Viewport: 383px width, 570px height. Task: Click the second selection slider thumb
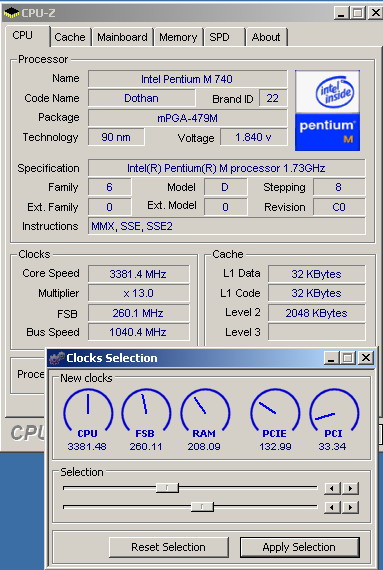coord(202,507)
